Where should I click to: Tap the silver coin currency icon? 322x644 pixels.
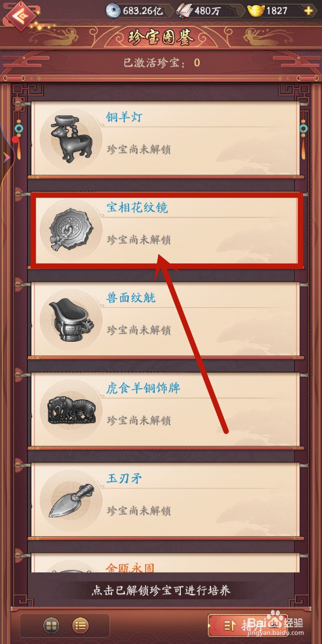coord(113,11)
